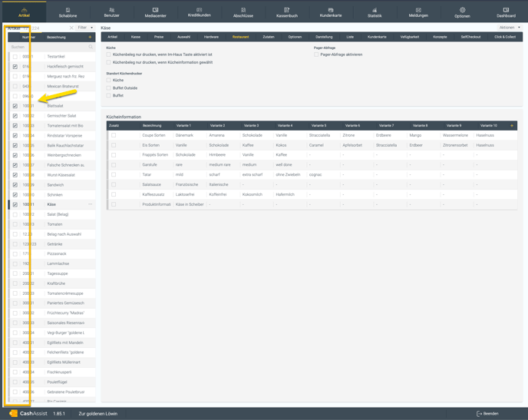Sort list by Bezeichnung column header

point(56,37)
